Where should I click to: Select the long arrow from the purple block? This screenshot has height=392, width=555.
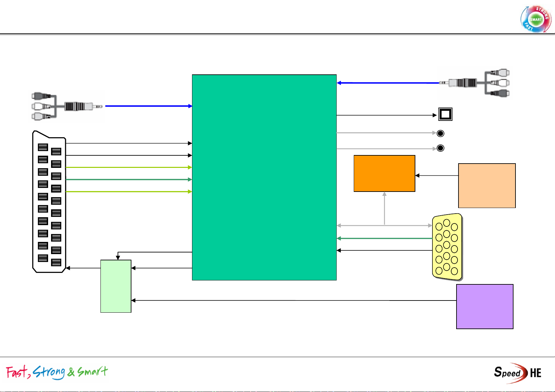293,300
